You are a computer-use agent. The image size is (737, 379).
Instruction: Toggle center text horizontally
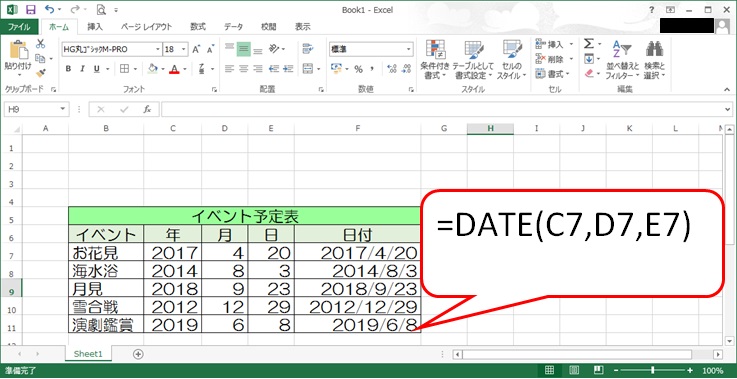[243, 69]
